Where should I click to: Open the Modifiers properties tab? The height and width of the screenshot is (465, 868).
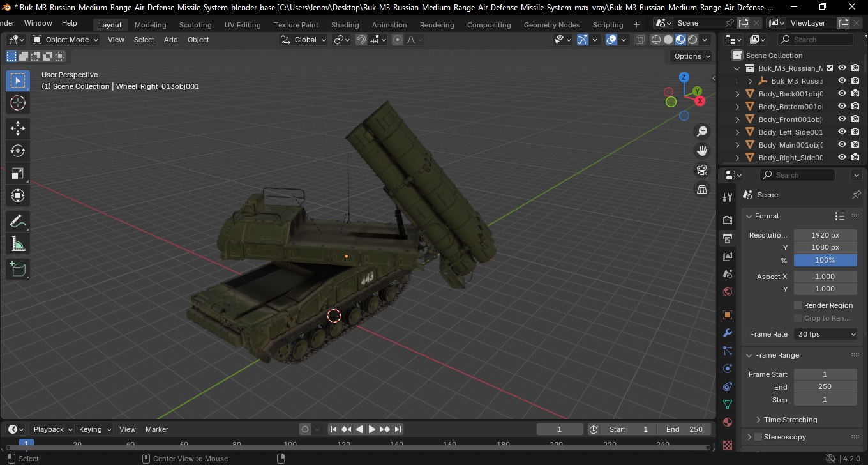(x=728, y=333)
